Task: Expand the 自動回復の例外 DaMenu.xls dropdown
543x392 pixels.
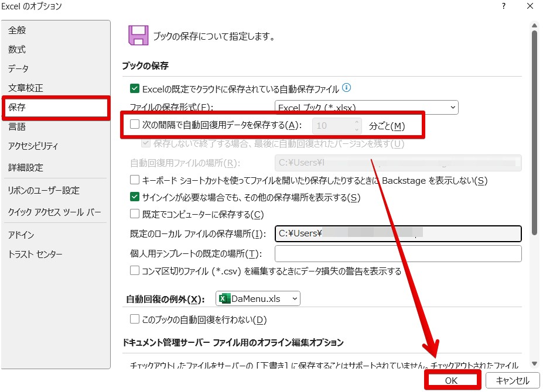Action: pos(258,298)
